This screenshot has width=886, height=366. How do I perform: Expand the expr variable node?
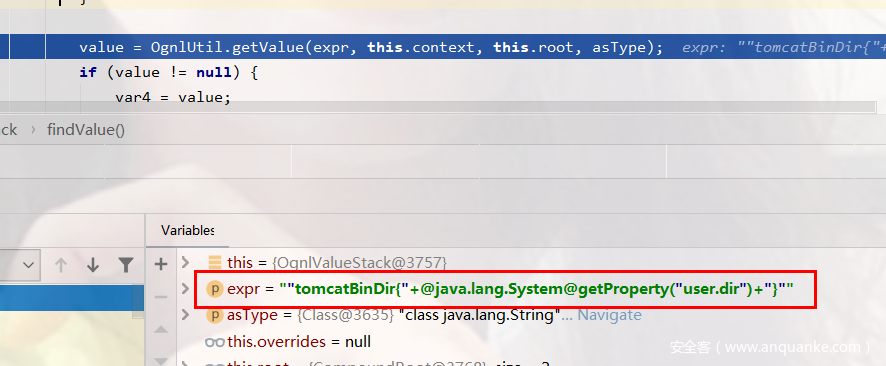185,289
